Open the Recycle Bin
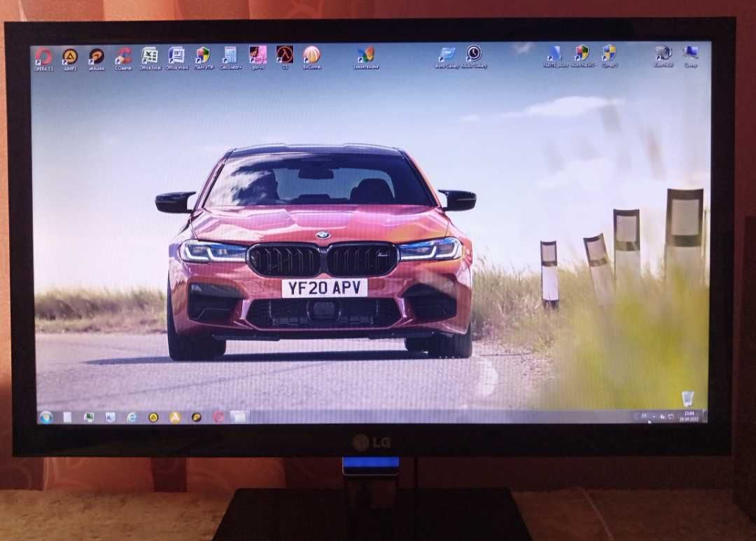The image size is (756, 541). click(x=687, y=398)
